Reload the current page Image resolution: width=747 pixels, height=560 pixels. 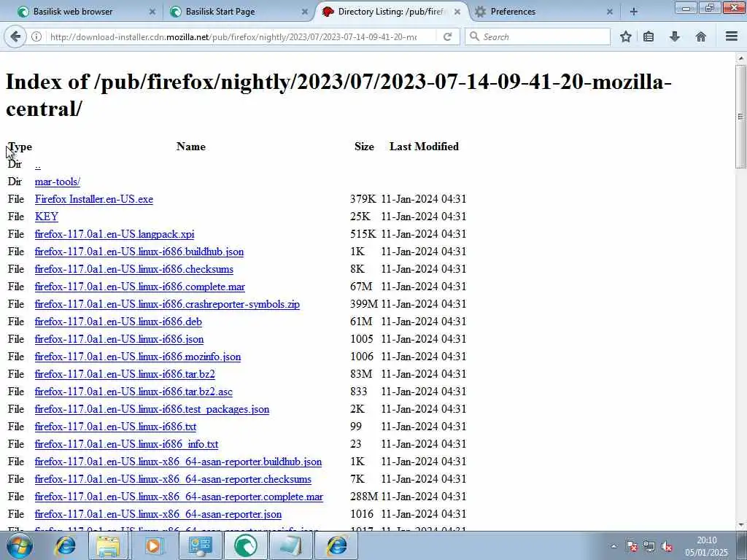(447, 36)
